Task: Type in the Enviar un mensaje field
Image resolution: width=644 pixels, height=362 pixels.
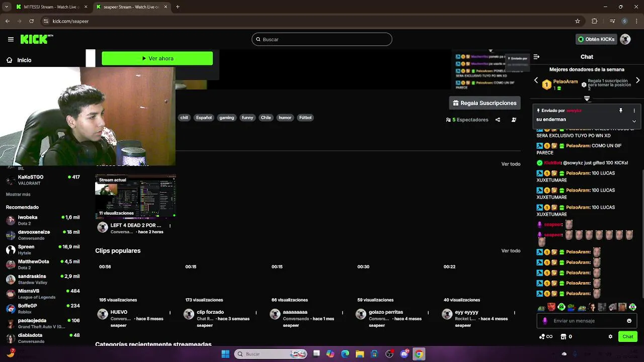Action: [x=587, y=321]
